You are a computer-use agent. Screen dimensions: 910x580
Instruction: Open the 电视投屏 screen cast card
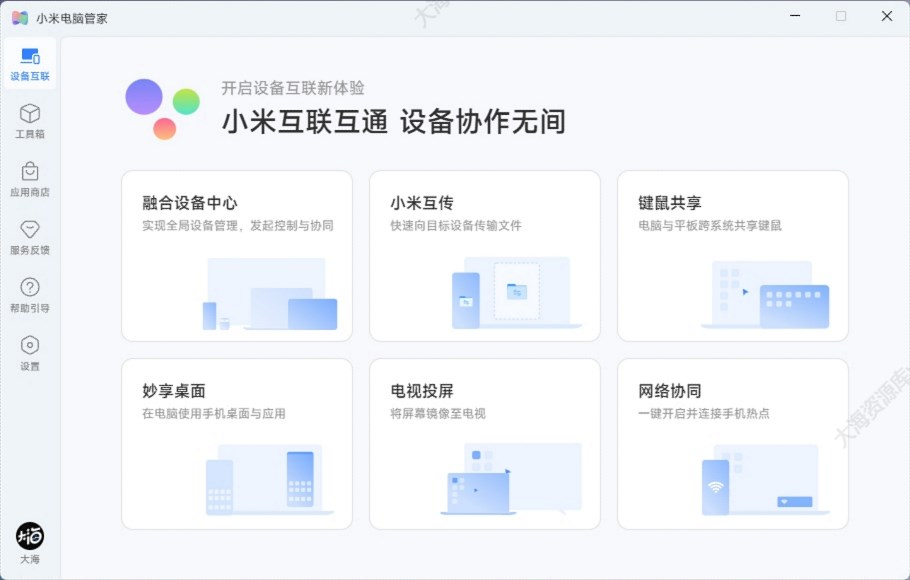[485, 444]
